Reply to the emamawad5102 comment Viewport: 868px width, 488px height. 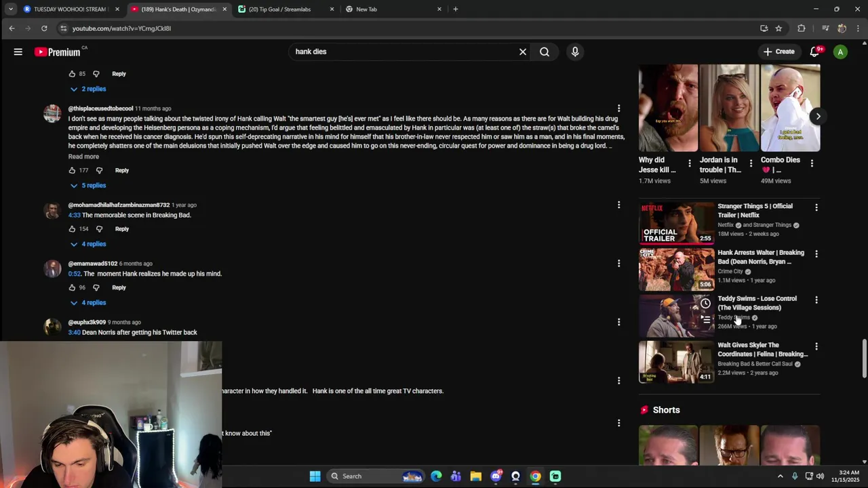point(119,287)
